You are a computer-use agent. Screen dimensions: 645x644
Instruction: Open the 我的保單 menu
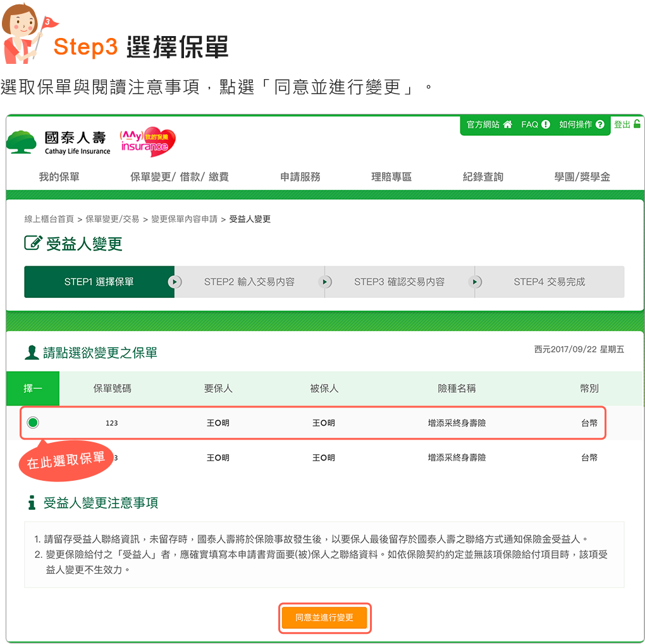(59, 177)
